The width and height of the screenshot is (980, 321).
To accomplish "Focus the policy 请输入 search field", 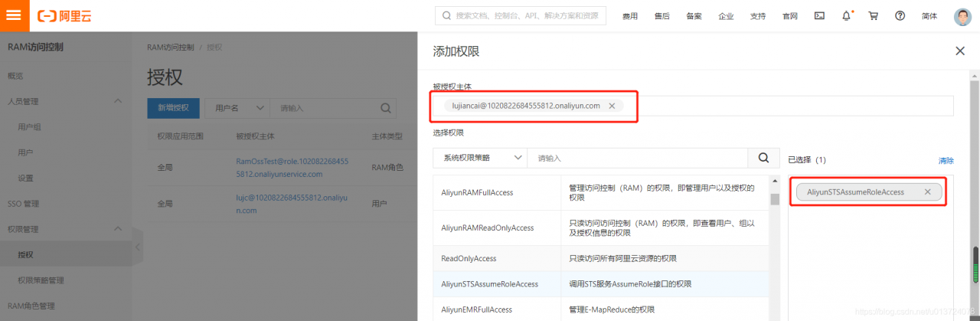I will 638,158.
